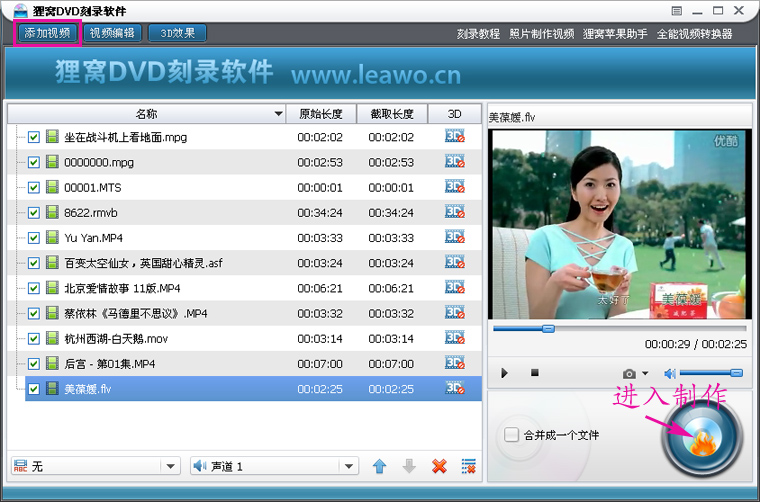Select 后宫 - 第01集.MP4 file name
This screenshot has height=502, width=760.
[x=110, y=364]
